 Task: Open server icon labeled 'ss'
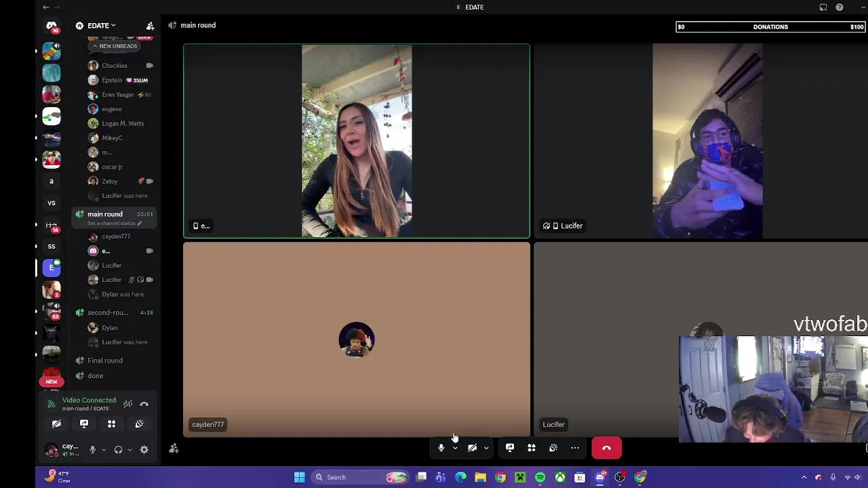[x=52, y=246]
